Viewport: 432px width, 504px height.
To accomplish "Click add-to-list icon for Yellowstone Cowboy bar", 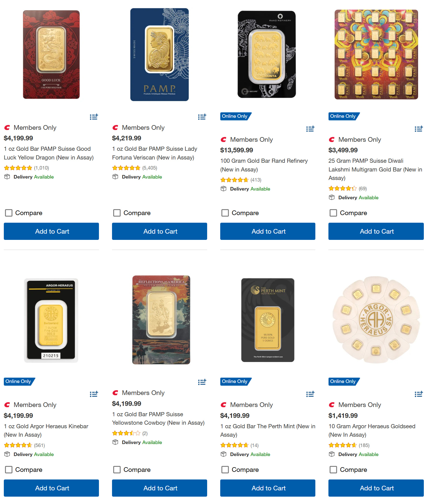I will (202, 382).
